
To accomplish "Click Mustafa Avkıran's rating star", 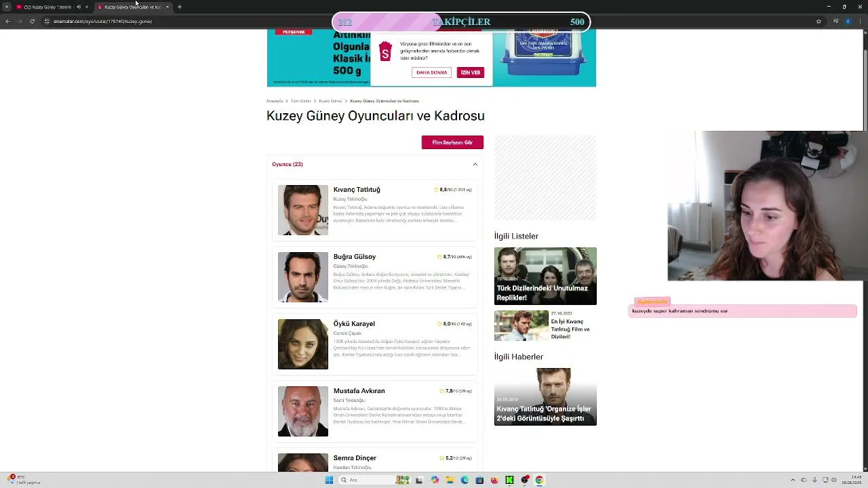I will [x=441, y=391].
